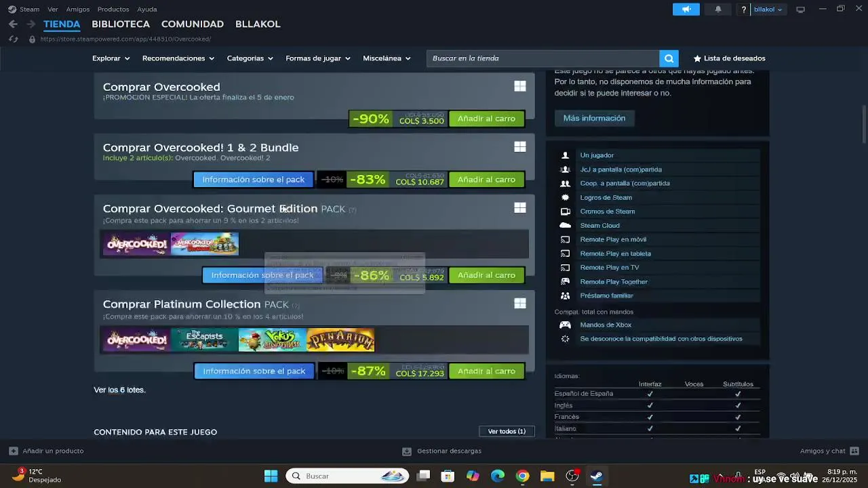
Task: Click the Windows icon on the Gourmet Edition box
Action: [x=520, y=207]
